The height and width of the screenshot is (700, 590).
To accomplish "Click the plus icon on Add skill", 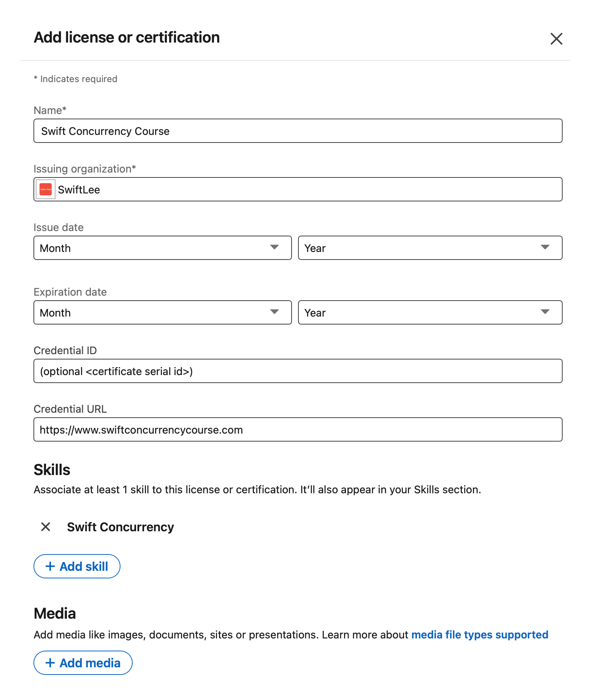I will (50, 566).
